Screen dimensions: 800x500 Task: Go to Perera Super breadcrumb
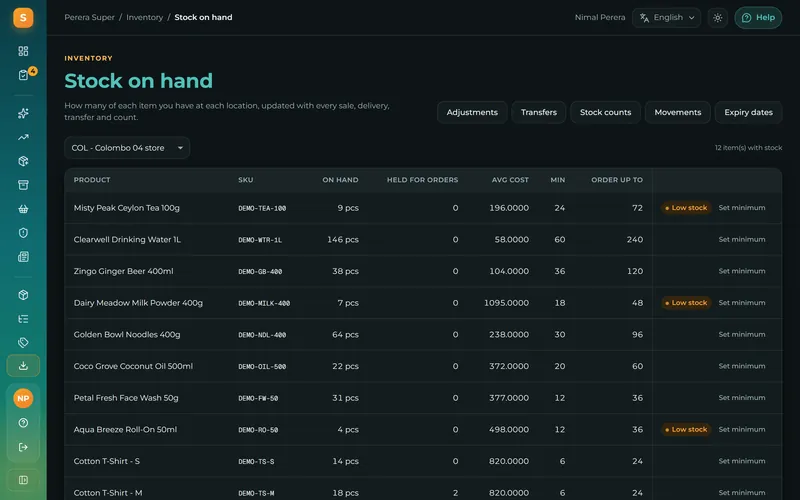[89, 17]
